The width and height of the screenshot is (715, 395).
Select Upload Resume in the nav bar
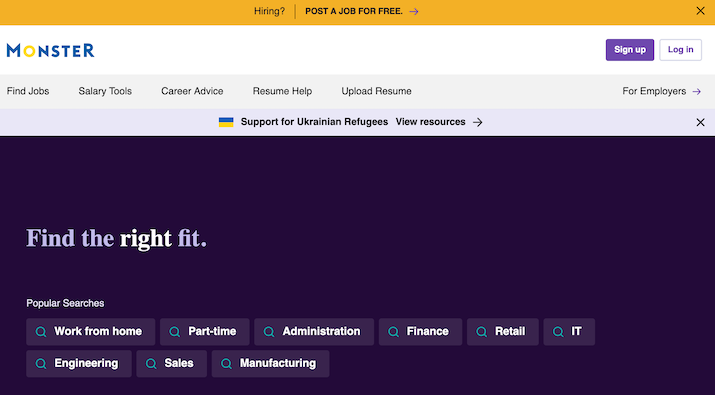pyautogui.click(x=376, y=91)
